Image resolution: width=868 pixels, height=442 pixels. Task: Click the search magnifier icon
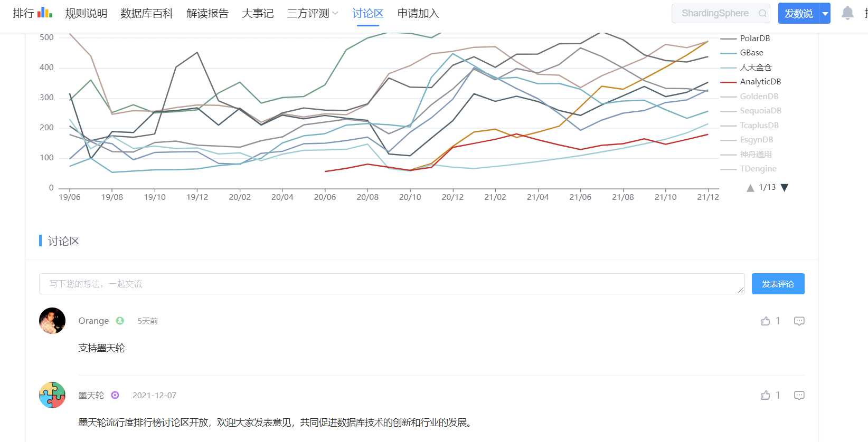click(762, 14)
